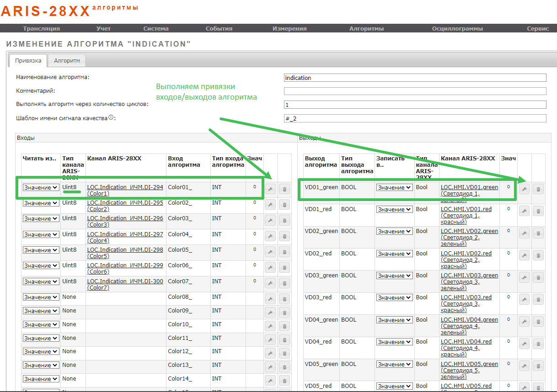Open 'Значение' dropdown for VD01_green output
Screen dimensions: 557x392
pyautogui.click(x=394, y=188)
